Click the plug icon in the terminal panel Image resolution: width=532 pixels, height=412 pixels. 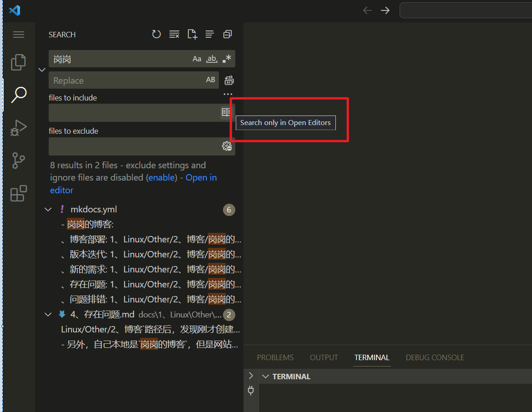click(x=251, y=391)
